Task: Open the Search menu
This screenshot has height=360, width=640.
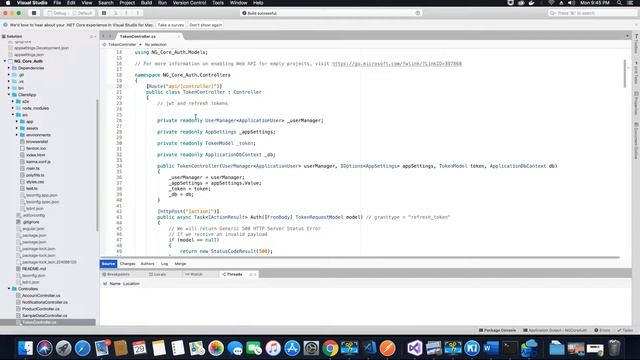Action: [105, 3]
